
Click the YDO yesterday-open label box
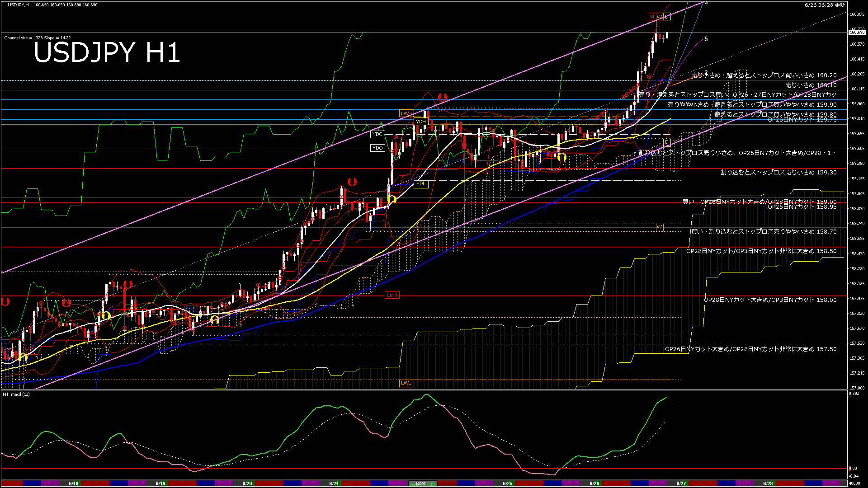click(x=377, y=148)
